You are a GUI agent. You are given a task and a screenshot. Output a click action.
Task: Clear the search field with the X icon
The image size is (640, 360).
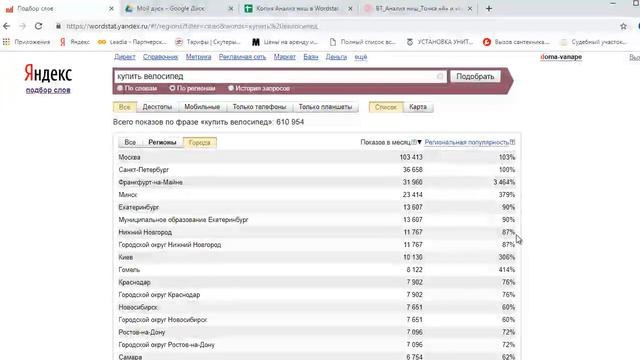tap(440, 76)
